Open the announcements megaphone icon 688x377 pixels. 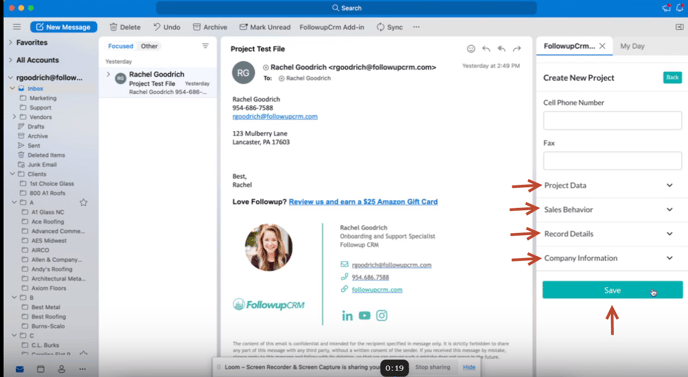click(x=666, y=7)
